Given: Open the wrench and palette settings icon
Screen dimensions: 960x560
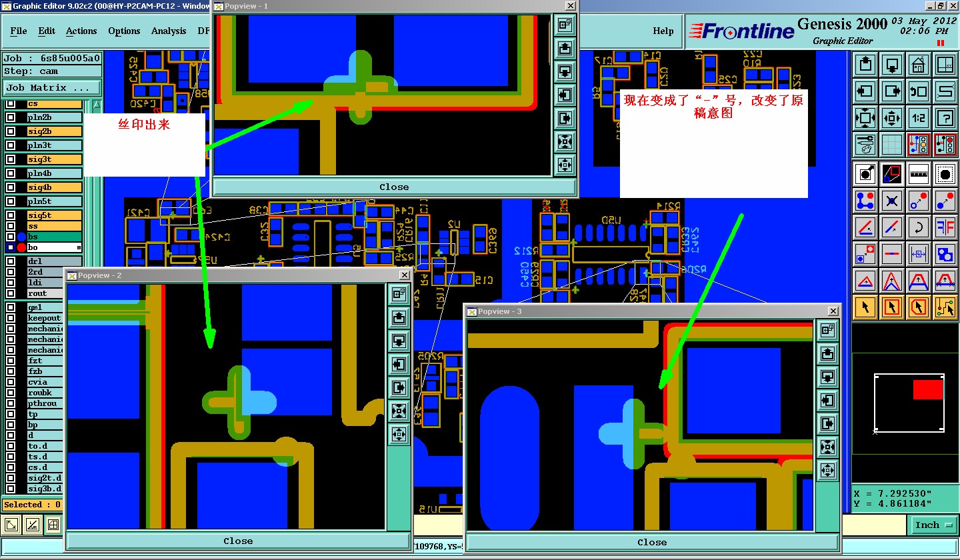Looking at the screenshot, I should pyautogui.click(x=865, y=145).
